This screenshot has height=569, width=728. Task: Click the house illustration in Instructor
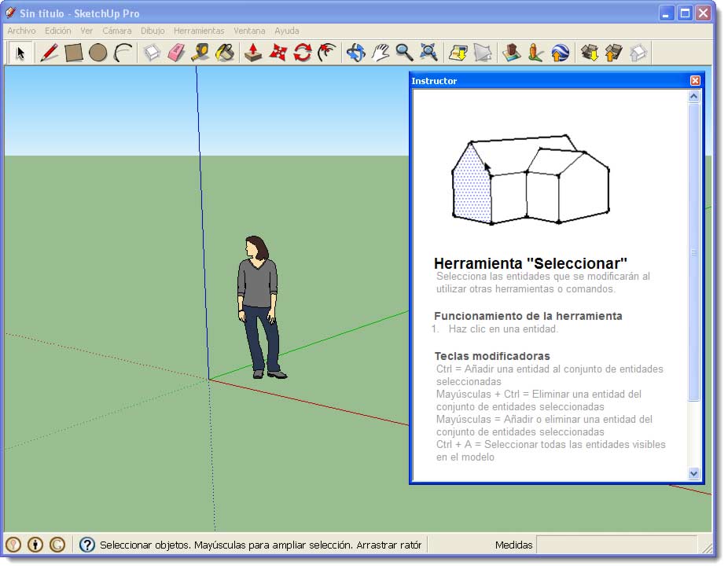[531, 180]
